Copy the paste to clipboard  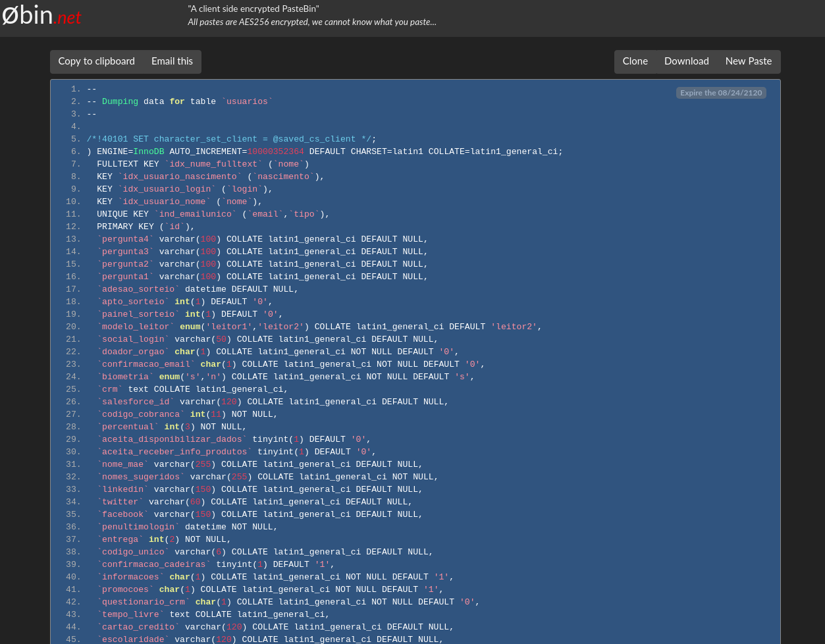click(96, 61)
